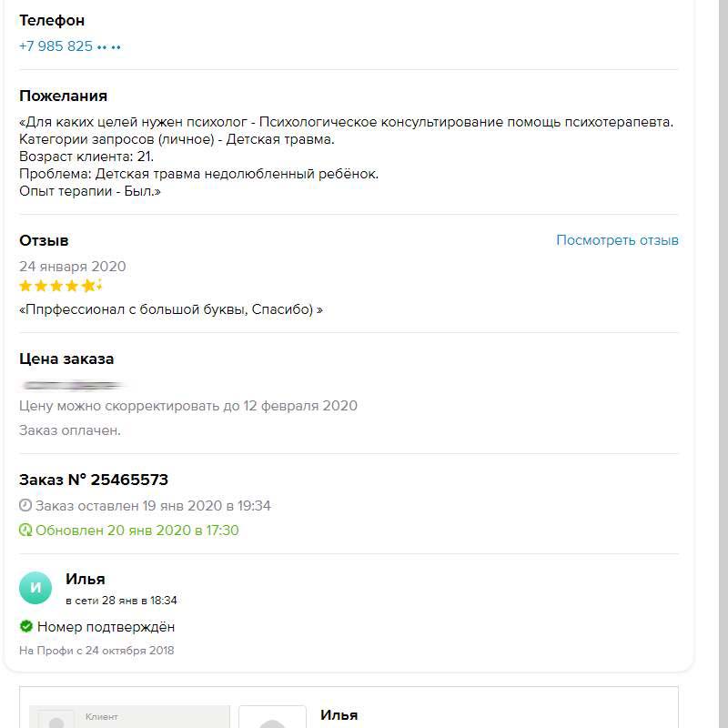Open Ilya's round avatar with letter И
The height and width of the screenshot is (728, 728).
coord(35,588)
